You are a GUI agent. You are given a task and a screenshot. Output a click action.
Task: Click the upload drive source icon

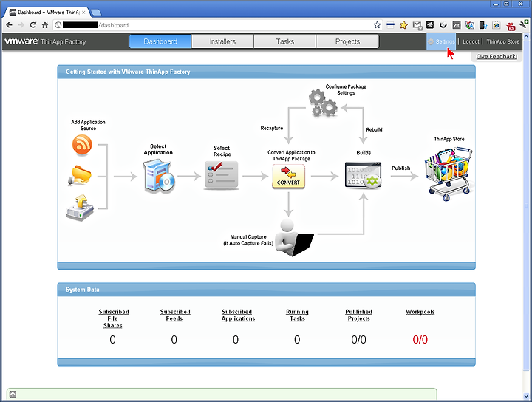[x=80, y=208]
